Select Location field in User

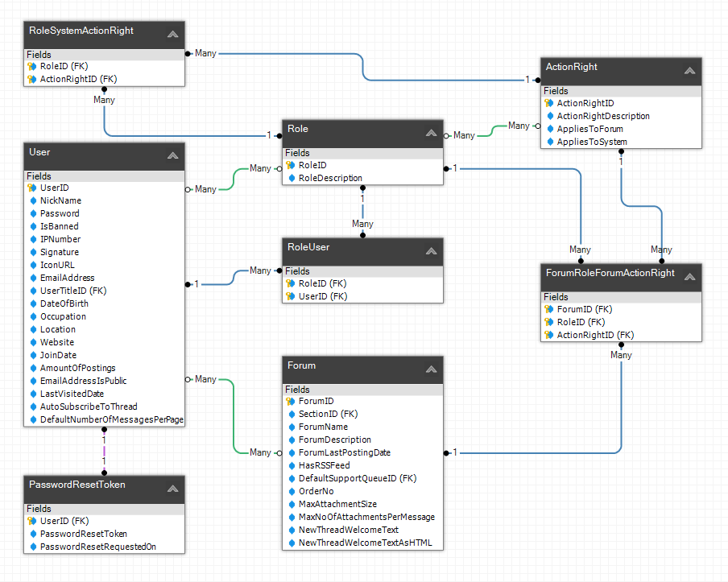point(104,329)
